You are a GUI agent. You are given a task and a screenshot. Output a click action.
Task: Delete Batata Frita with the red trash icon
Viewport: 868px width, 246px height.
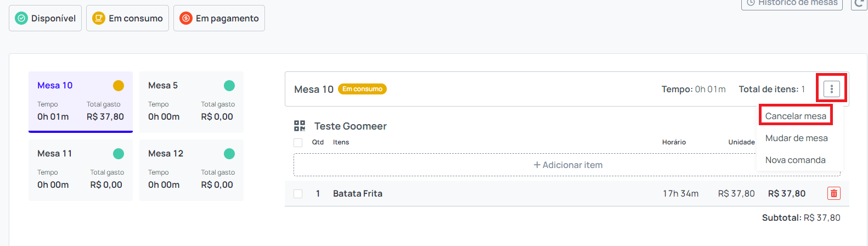click(x=834, y=193)
